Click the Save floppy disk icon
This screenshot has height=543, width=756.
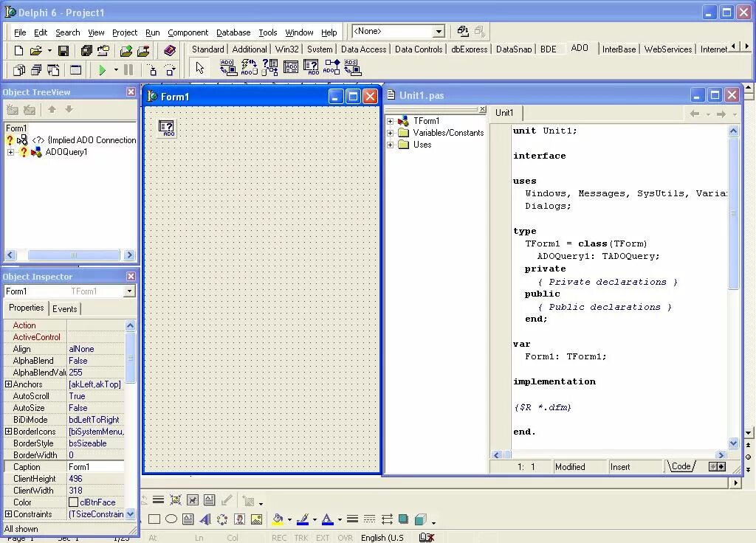63,50
